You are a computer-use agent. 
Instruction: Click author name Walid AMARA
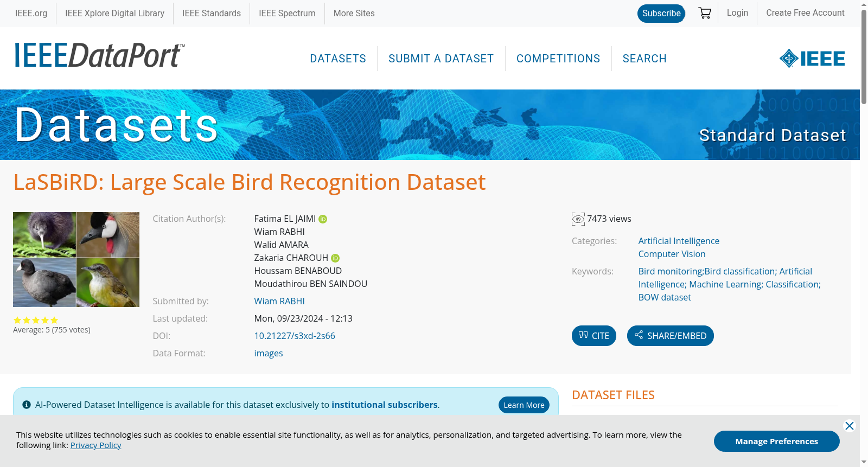281,245
